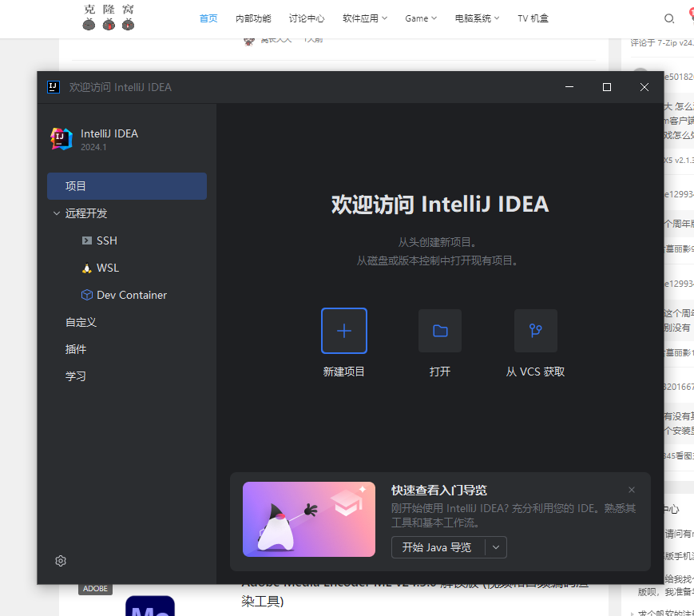Select the 项目 tab in sidebar
This screenshot has height=616, width=694.
click(x=127, y=186)
